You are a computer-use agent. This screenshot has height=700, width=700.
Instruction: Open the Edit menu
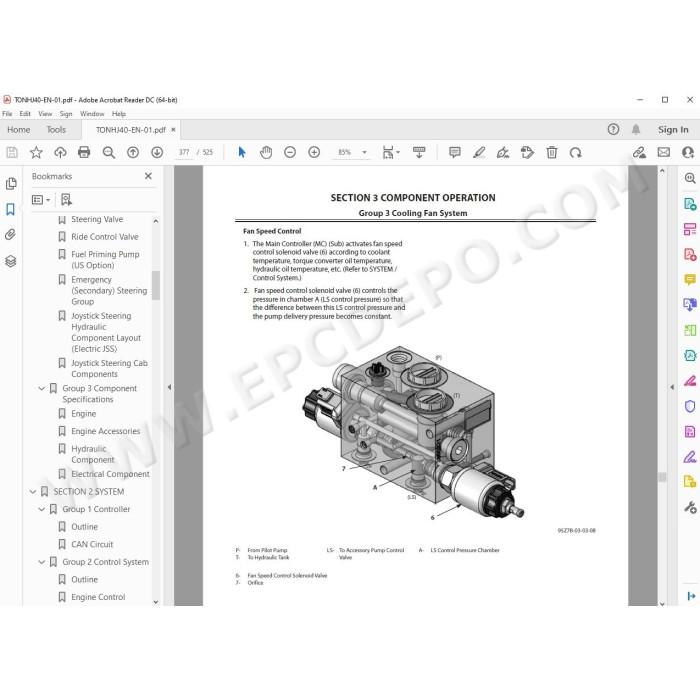(x=25, y=114)
